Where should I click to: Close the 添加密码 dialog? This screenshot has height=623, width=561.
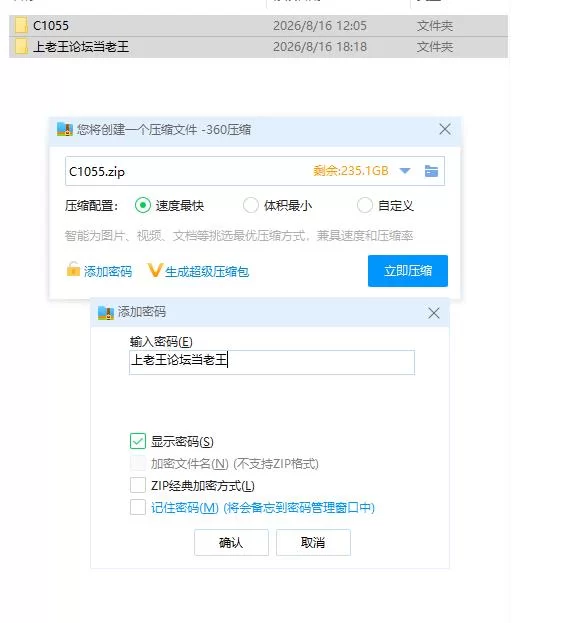(434, 313)
